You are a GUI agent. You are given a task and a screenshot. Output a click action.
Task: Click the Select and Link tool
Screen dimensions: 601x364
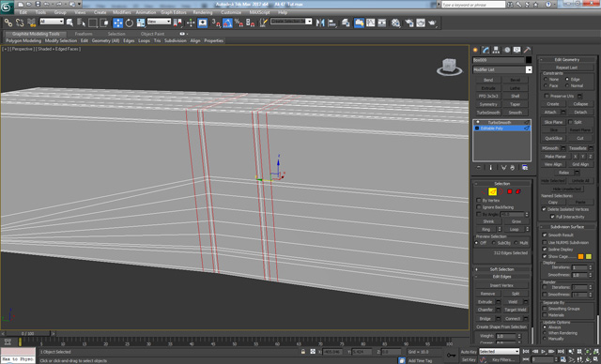[x=8, y=23]
